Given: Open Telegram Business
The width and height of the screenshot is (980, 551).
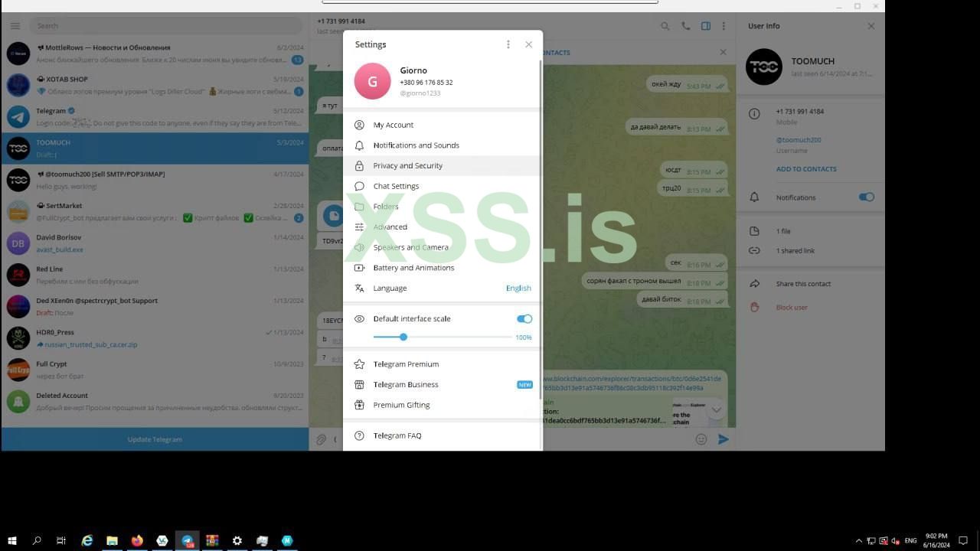Looking at the screenshot, I should tap(443, 384).
